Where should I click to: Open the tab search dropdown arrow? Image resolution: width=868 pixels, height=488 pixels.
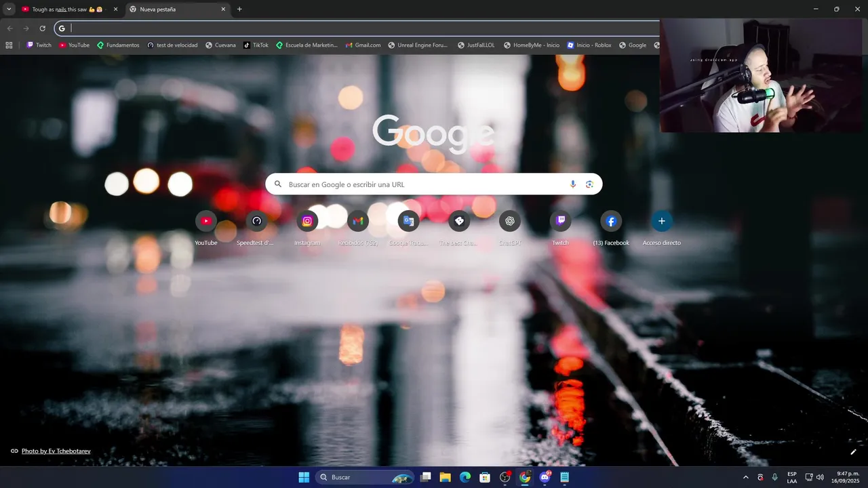point(9,9)
